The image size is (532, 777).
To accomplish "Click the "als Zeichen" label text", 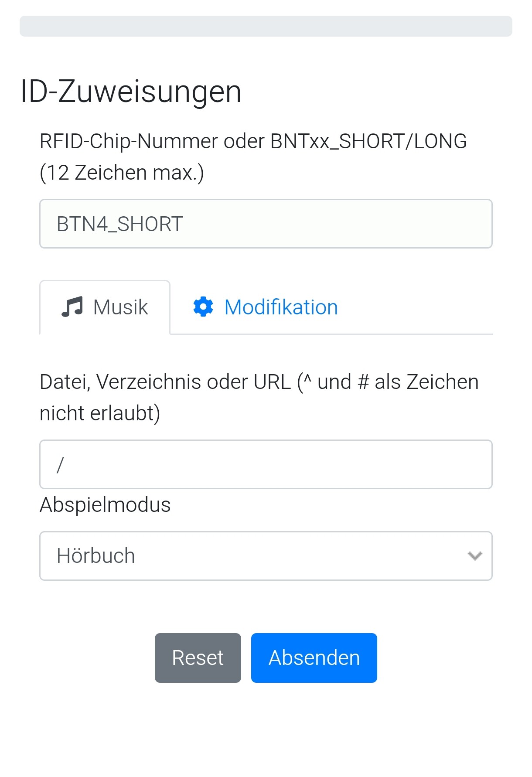I will coord(426,382).
